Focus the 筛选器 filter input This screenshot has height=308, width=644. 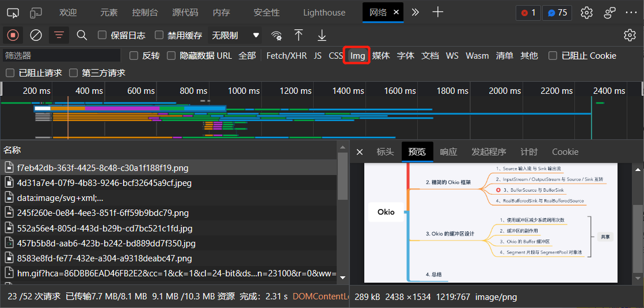62,55
